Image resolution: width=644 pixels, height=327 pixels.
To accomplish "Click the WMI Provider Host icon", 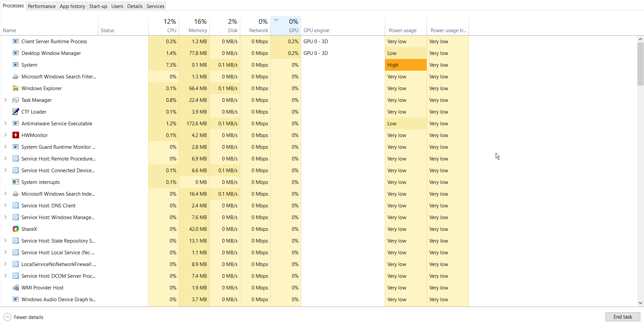I will pyautogui.click(x=15, y=288).
